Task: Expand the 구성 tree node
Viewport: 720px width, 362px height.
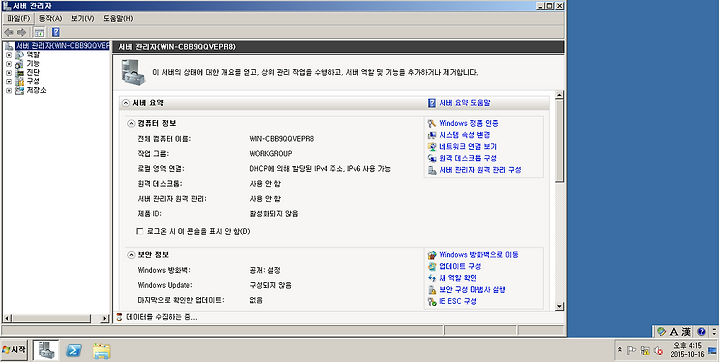Action: [x=9, y=81]
